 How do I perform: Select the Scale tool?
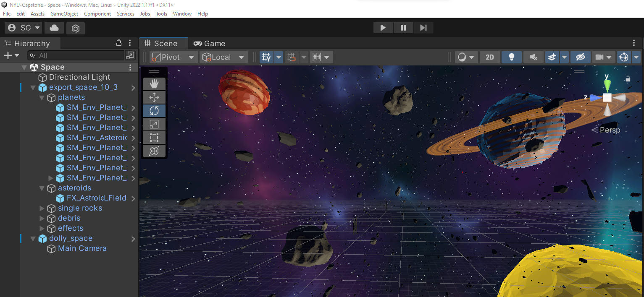coord(154,124)
